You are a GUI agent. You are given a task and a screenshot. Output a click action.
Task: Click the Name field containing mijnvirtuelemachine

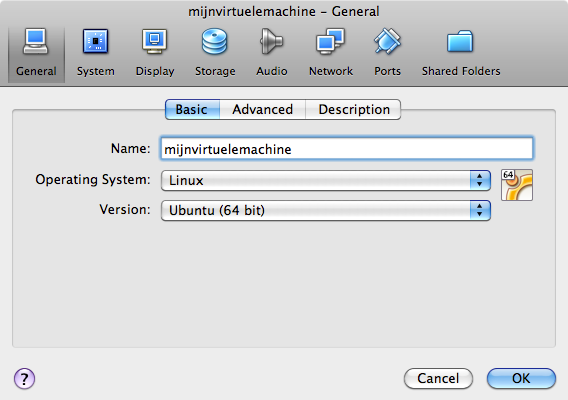[347, 148]
